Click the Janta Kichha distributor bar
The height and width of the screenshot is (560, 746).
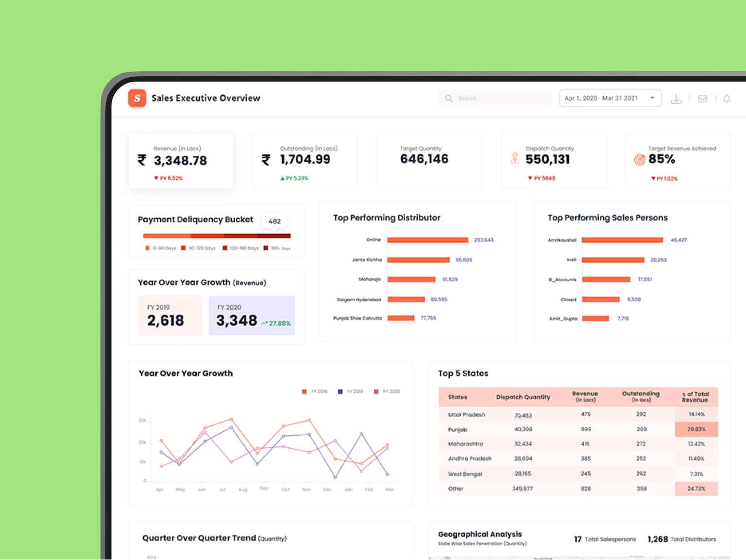419,260
